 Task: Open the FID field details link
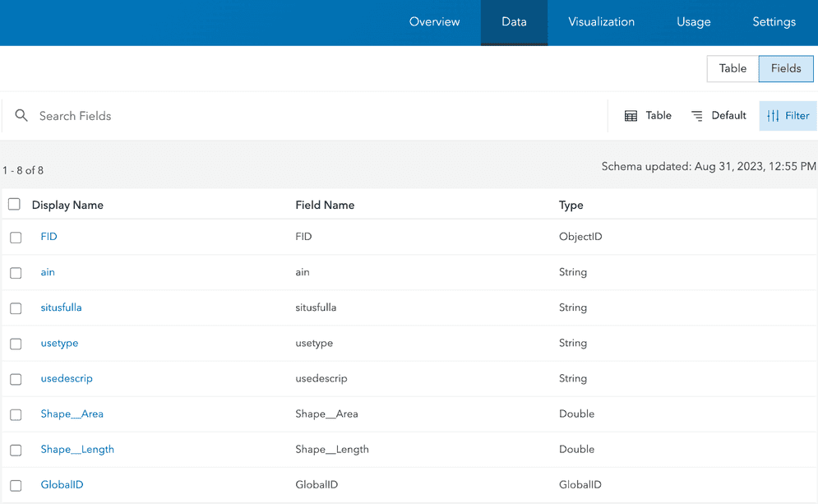coord(49,236)
